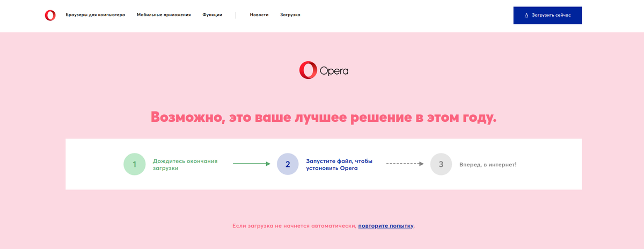
Task: Click text "Если загрузка не начнется автоматически"
Action: click(294, 226)
